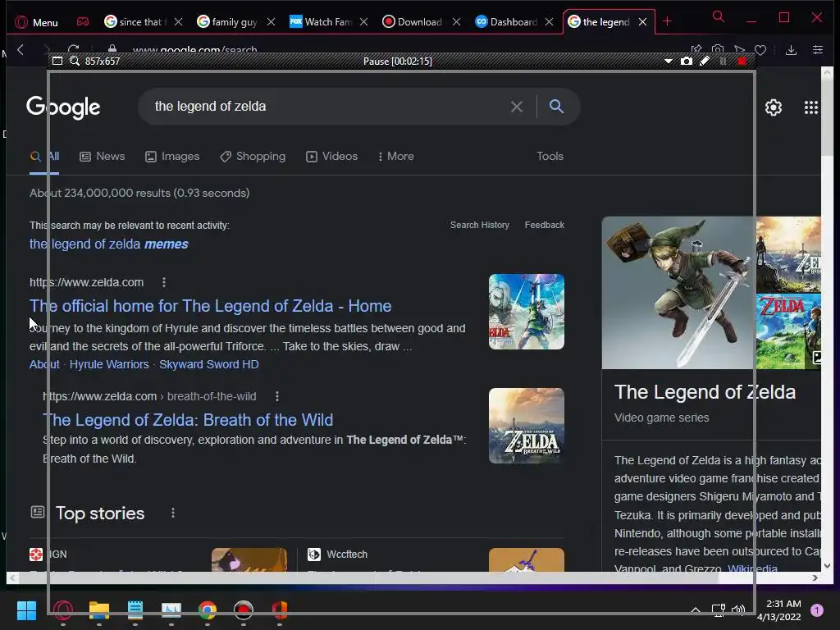Image resolution: width=840 pixels, height=630 pixels.
Task: Open the Office app in taskbar
Action: pos(280,609)
